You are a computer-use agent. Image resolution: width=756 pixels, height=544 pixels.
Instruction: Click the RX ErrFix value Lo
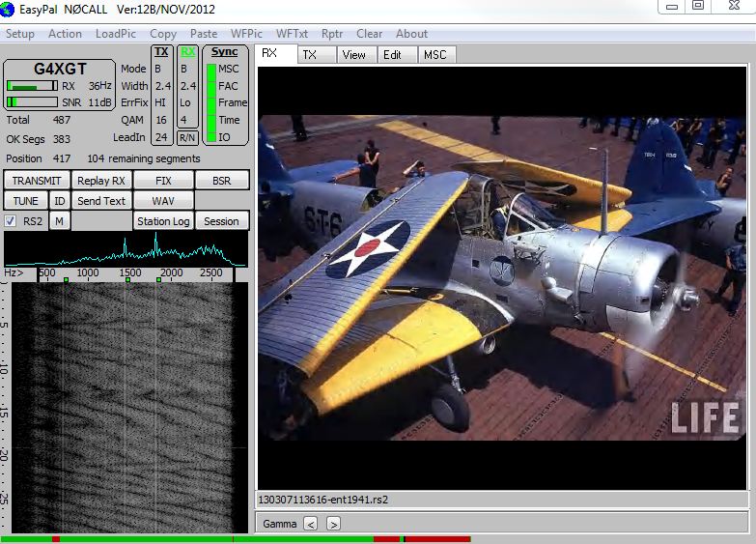185,102
